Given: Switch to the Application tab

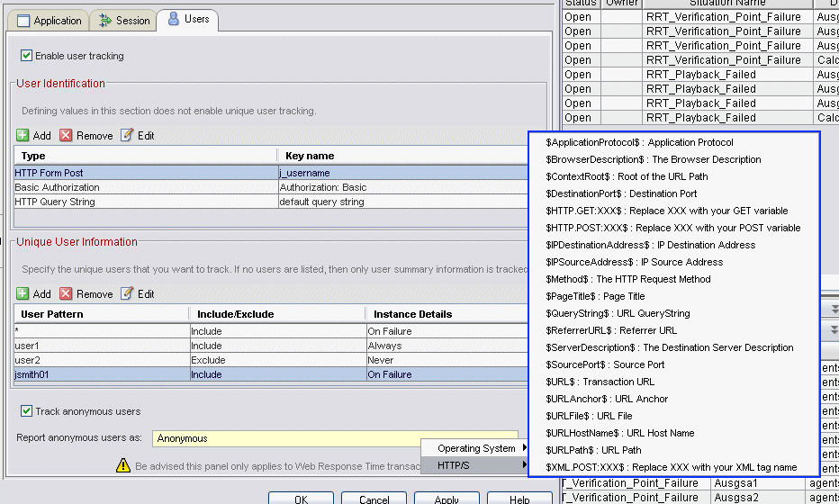Looking at the screenshot, I should tap(49, 21).
